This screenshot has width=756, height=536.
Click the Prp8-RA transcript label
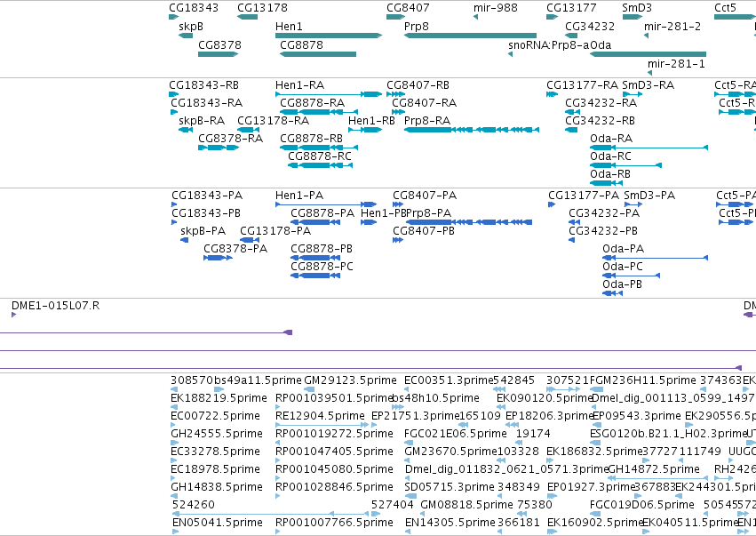[427, 121]
